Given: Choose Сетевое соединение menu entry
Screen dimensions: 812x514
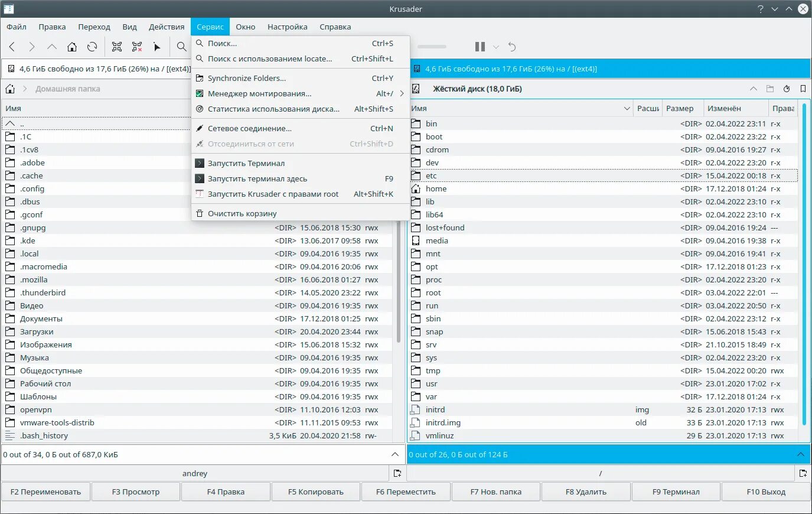Looking at the screenshot, I should pyautogui.click(x=301, y=128).
